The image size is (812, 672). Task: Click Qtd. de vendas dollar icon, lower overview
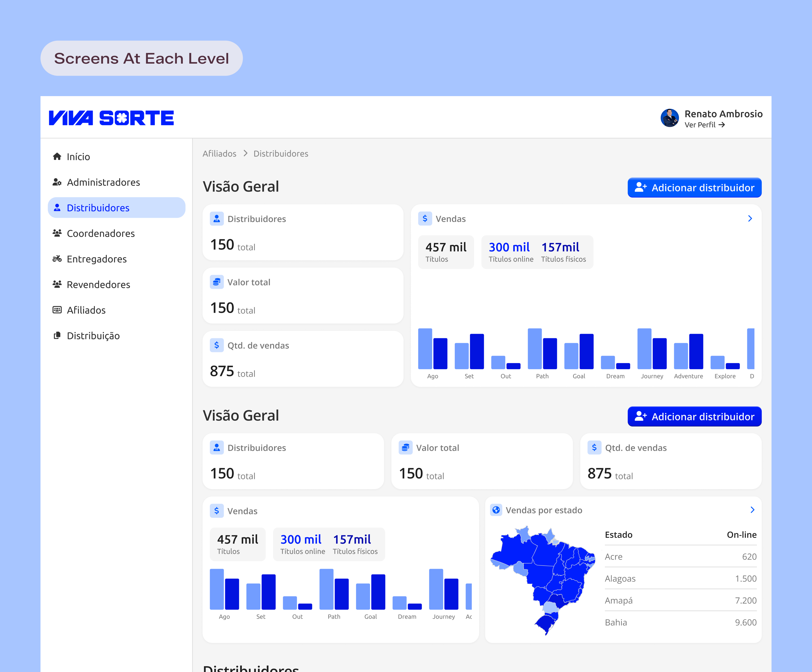594,447
